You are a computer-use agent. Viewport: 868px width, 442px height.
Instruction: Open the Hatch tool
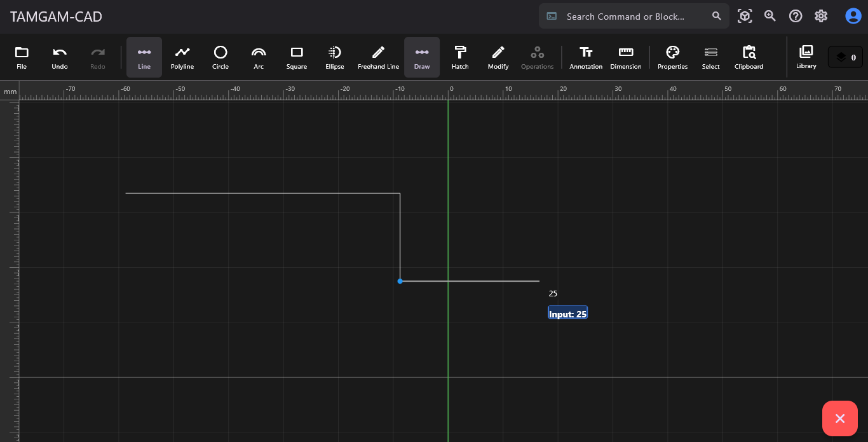pyautogui.click(x=460, y=57)
